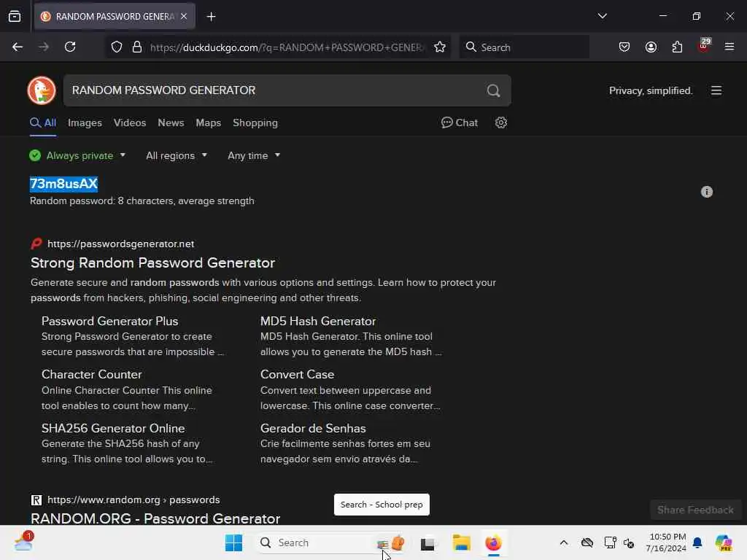Click the site security padlock icon

pos(137,47)
